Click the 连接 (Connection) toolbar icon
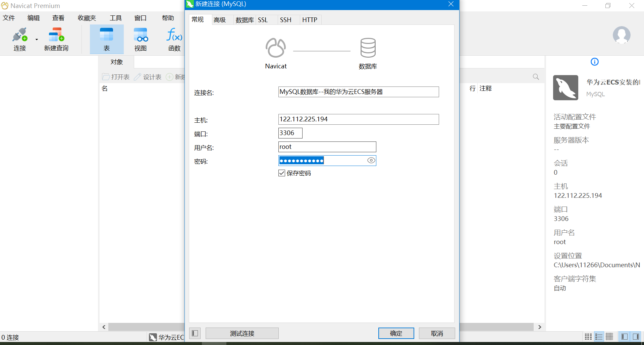644x345 pixels. (20, 39)
